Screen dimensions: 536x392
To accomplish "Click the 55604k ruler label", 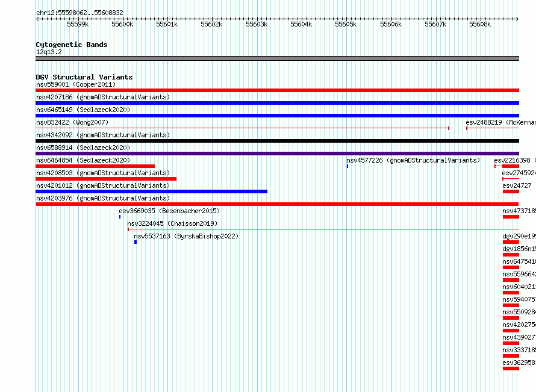I will click(301, 24).
